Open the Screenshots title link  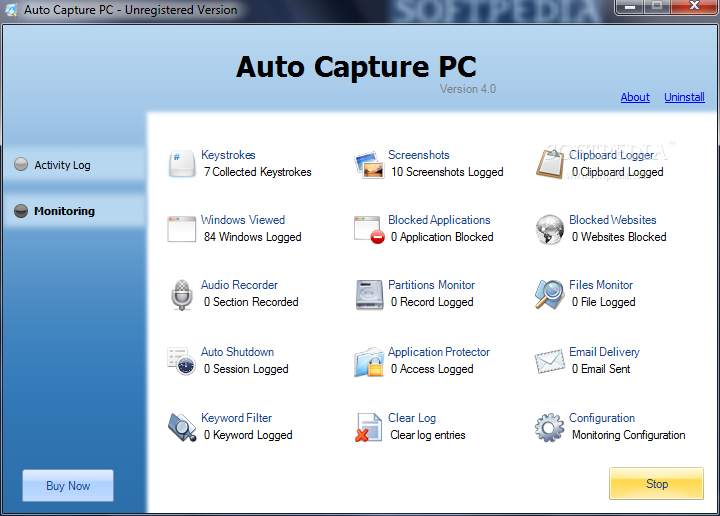[418, 155]
